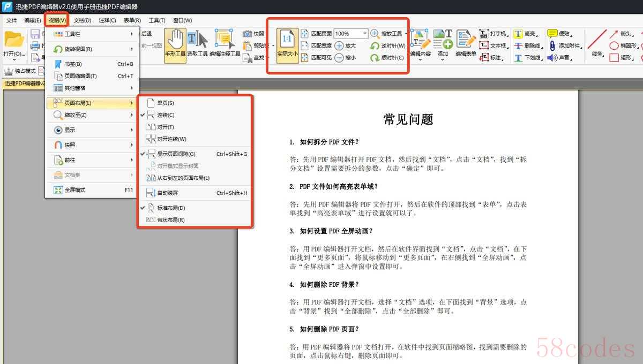Toggle 自动滚屏 auto scroll
Screen dimensions: 643x364
tap(195, 193)
